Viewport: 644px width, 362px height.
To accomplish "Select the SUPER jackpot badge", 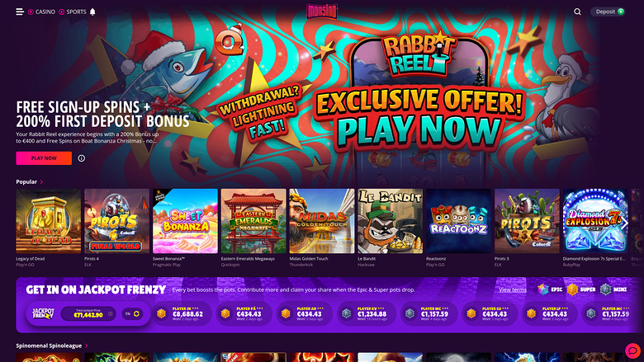I will [x=581, y=289].
